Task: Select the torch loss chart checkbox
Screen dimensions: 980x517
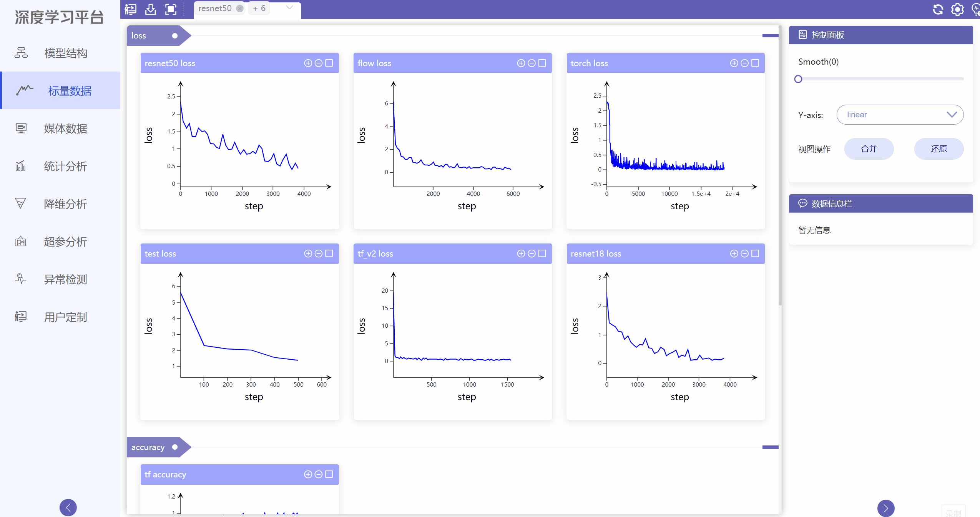Action: (755, 63)
